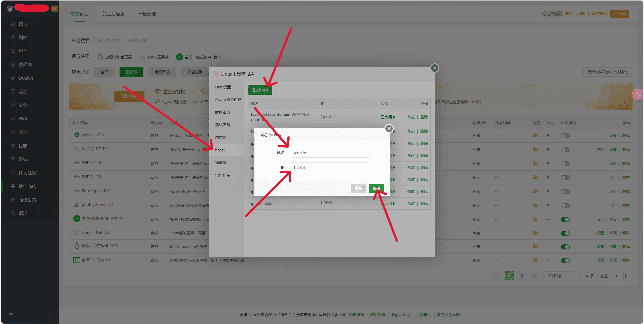Click 已启用 status for 127.0.1.1 row
644x324 pixels.
[388, 117]
